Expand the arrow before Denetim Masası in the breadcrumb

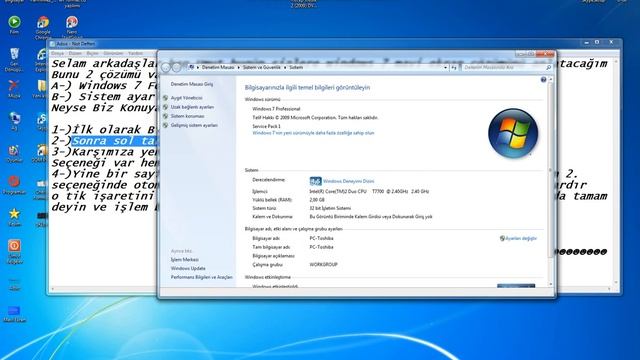198,67
